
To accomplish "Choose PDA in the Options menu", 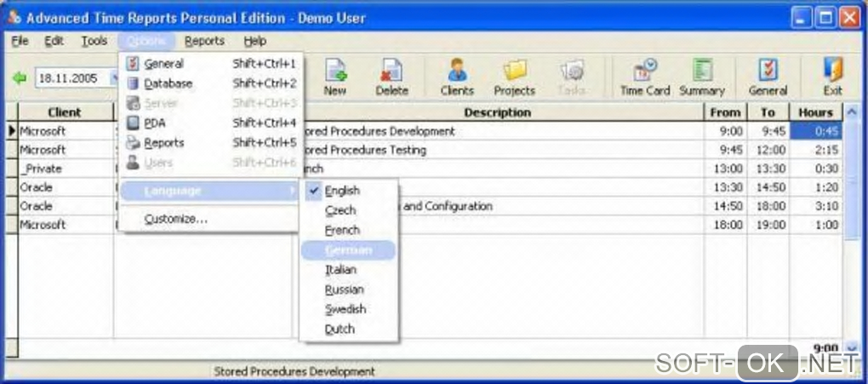I will pos(211,123).
